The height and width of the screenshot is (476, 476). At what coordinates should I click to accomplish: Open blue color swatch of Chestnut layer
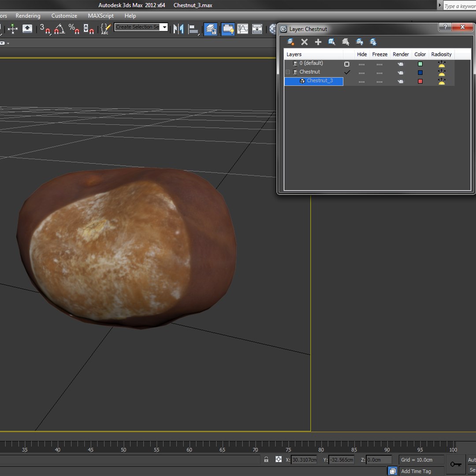pyautogui.click(x=420, y=73)
